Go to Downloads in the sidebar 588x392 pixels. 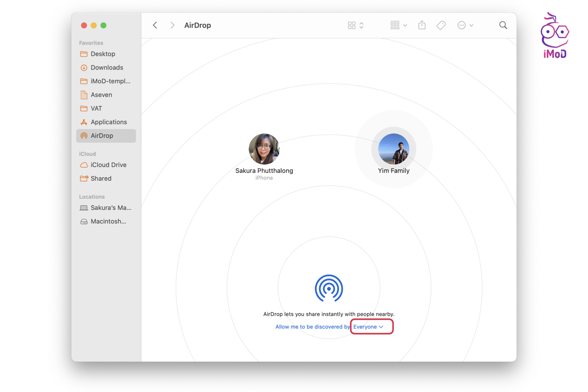point(107,68)
